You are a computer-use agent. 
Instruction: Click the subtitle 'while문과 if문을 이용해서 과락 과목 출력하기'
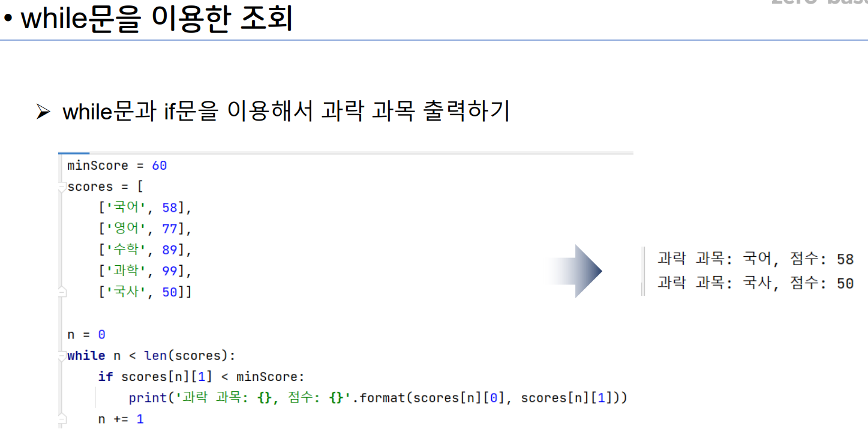click(286, 112)
